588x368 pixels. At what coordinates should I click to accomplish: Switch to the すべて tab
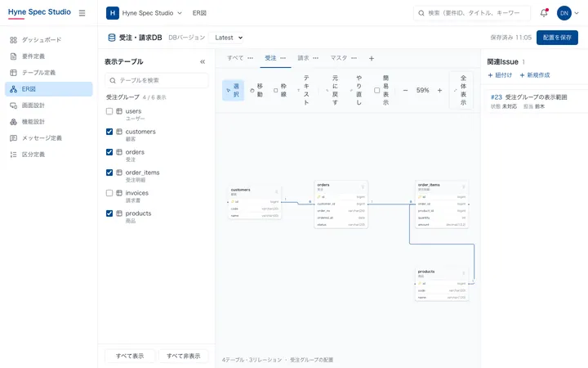pos(235,58)
